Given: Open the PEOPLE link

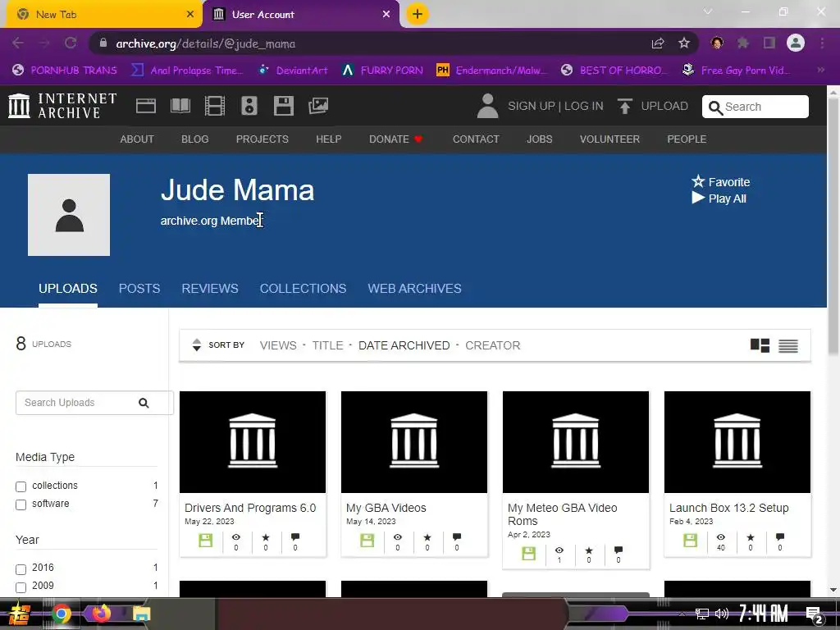Looking at the screenshot, I should click(687, 139).
